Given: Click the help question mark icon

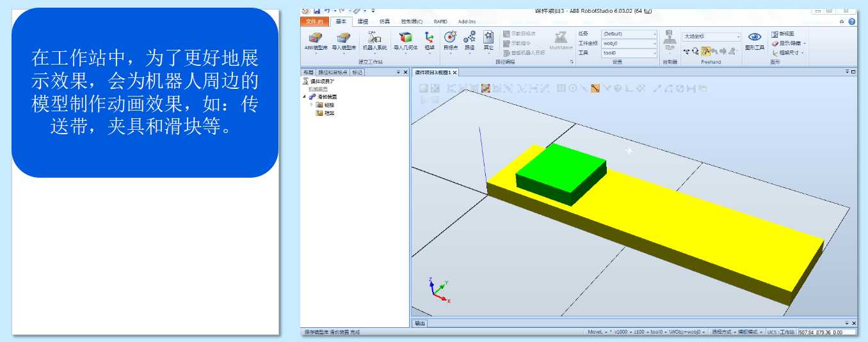Looking at the screenshot, I should tap(852, 22).
